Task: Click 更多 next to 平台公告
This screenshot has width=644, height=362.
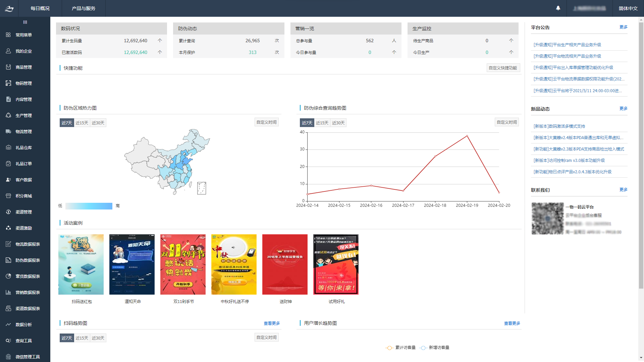Action: coord(623,27)
